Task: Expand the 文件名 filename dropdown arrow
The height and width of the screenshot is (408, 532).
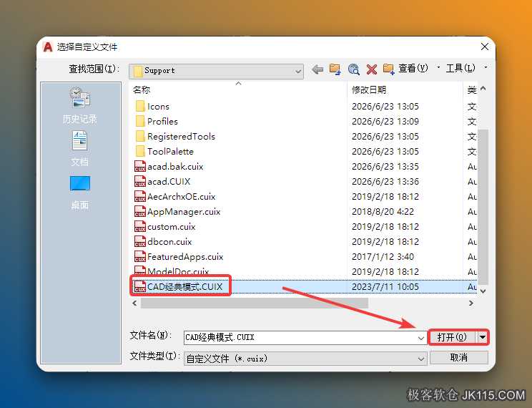Action: [421, 338]
